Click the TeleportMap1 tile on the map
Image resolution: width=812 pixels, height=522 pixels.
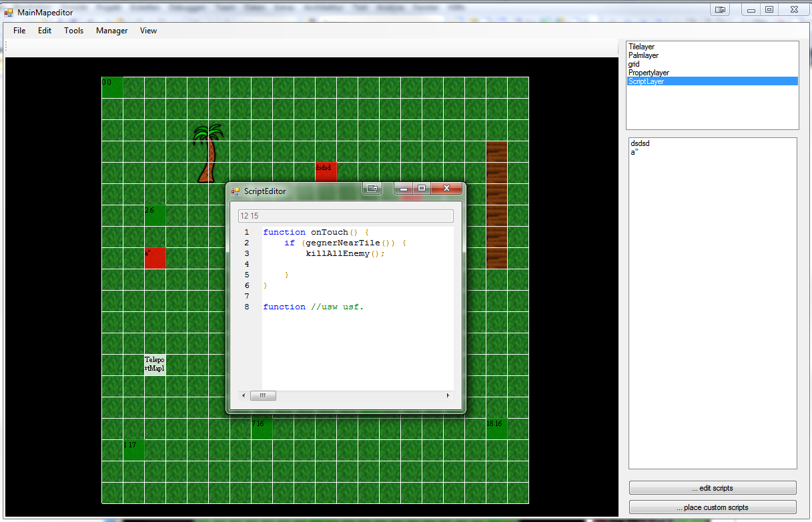[155, 365]
